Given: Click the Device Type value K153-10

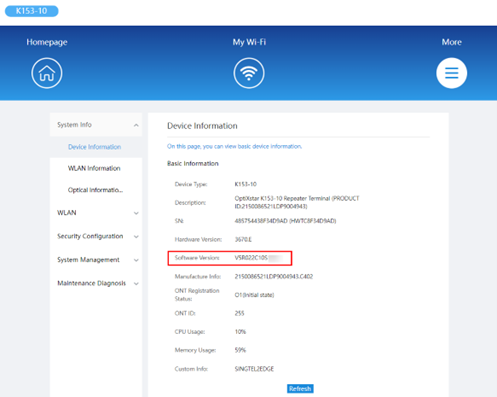Looking at the screenshot, I should click(x=246, y=184).
